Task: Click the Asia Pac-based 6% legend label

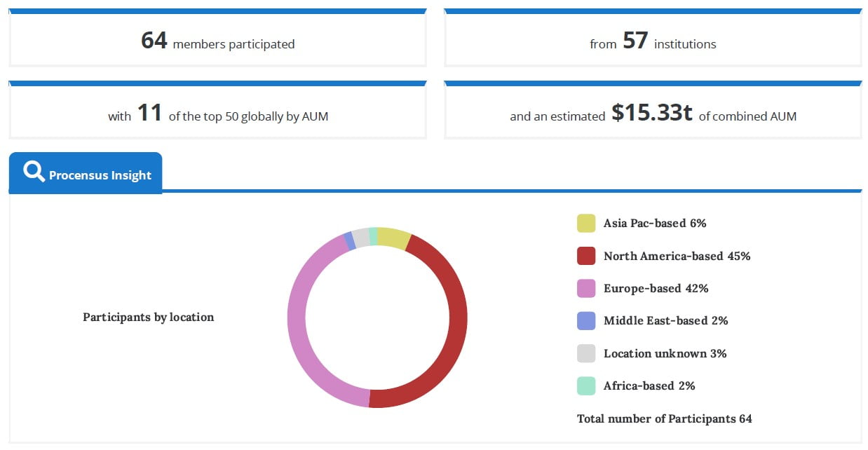Action: (x=654, y=224)
